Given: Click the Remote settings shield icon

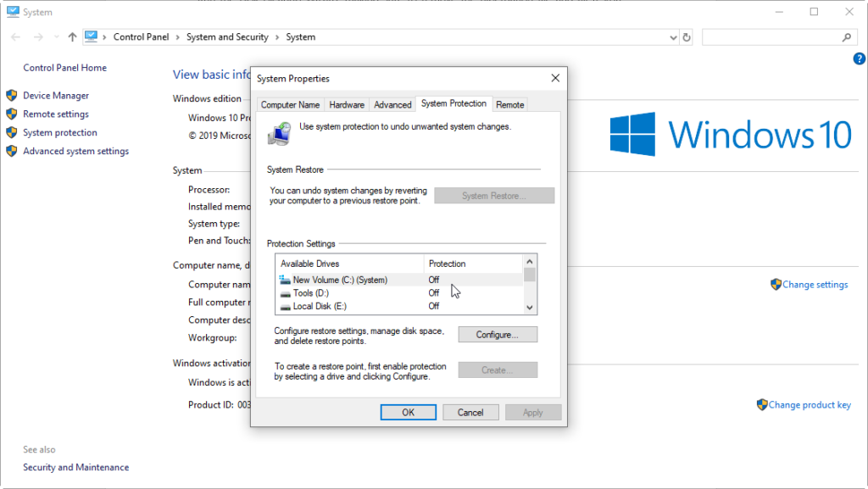Looking at the screenshot, I should (12, 114).
